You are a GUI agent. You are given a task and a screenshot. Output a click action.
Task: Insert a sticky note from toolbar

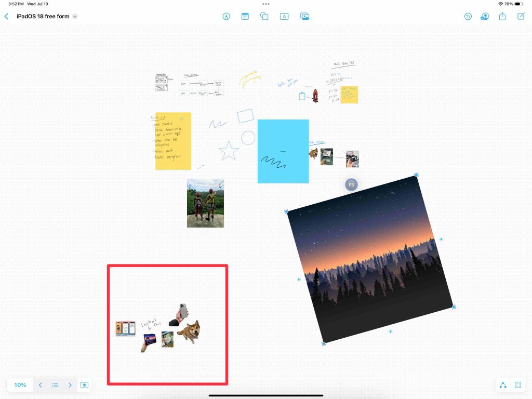coord(245,17)
